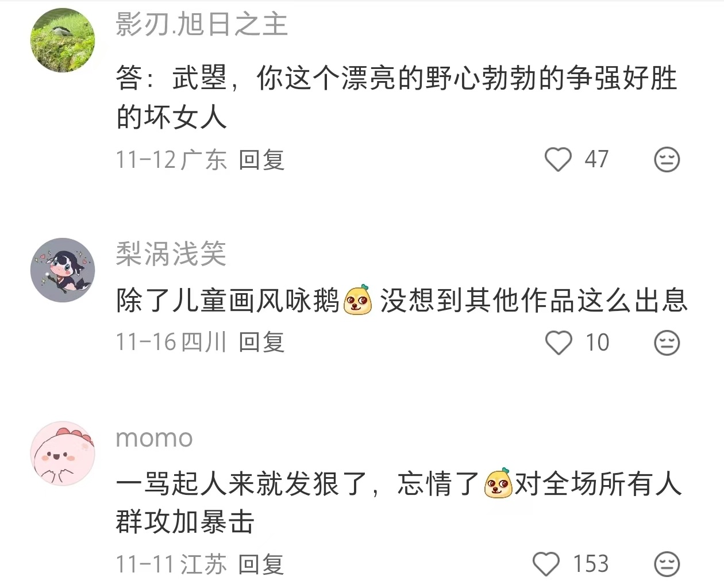Screen dimensions: 724x588
Task: Open momo's pink avatar
Action: pos(62,454)
